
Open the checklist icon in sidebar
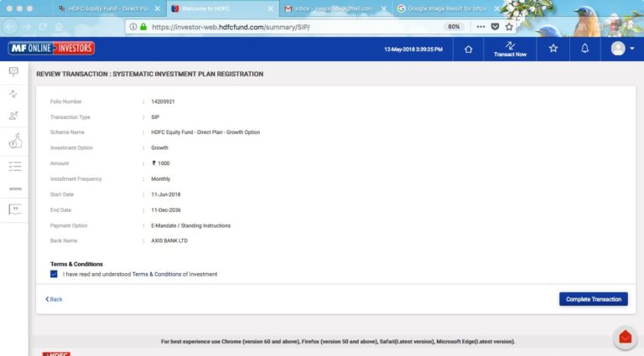[x=15, y=166]
